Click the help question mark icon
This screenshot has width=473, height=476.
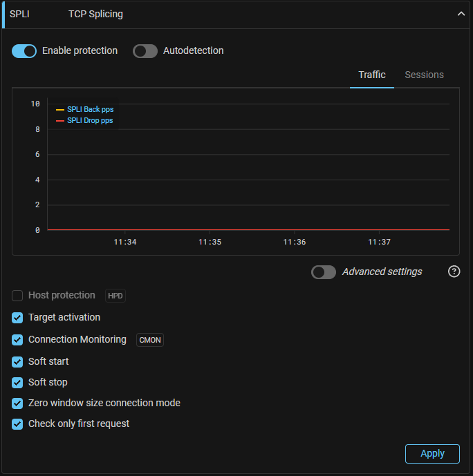tap(454, 272)
